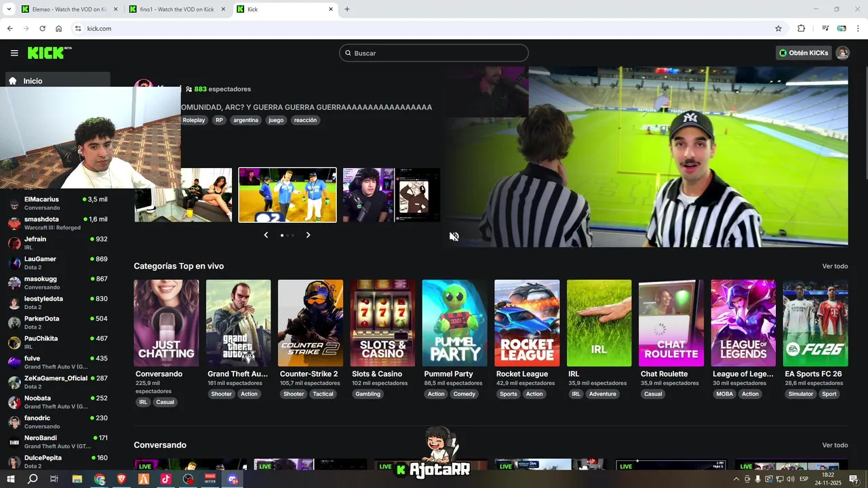Open smashdota channel in sidebar
Screen dimensions: 868x488
click(x=58, y=223)
